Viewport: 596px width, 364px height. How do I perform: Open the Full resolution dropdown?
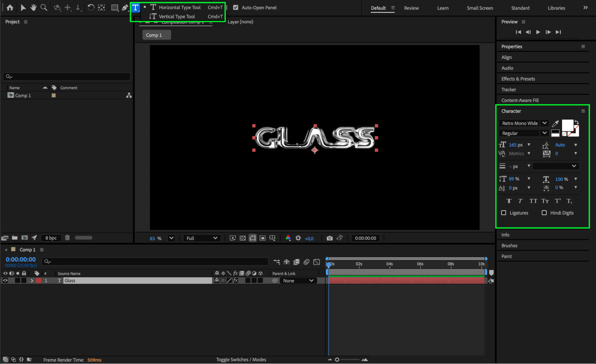[x=202, y=238]
